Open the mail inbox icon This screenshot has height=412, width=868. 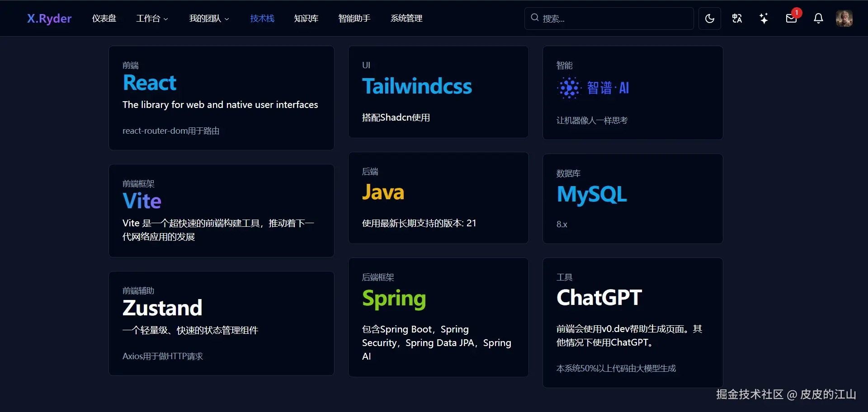pos(791,19)
